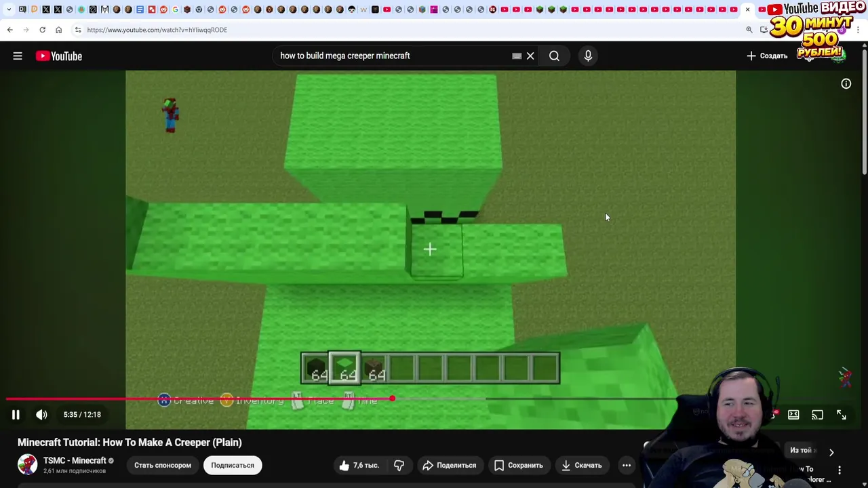Go back in browser history
The width and height of the screenshot is (868, 488).
[10, 30]
